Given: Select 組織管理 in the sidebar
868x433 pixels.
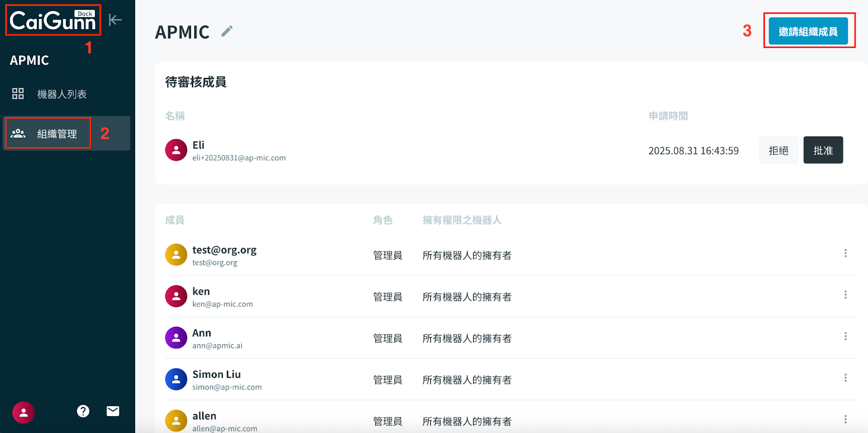Looking at the screenshot, I should (x=56, y=134).
